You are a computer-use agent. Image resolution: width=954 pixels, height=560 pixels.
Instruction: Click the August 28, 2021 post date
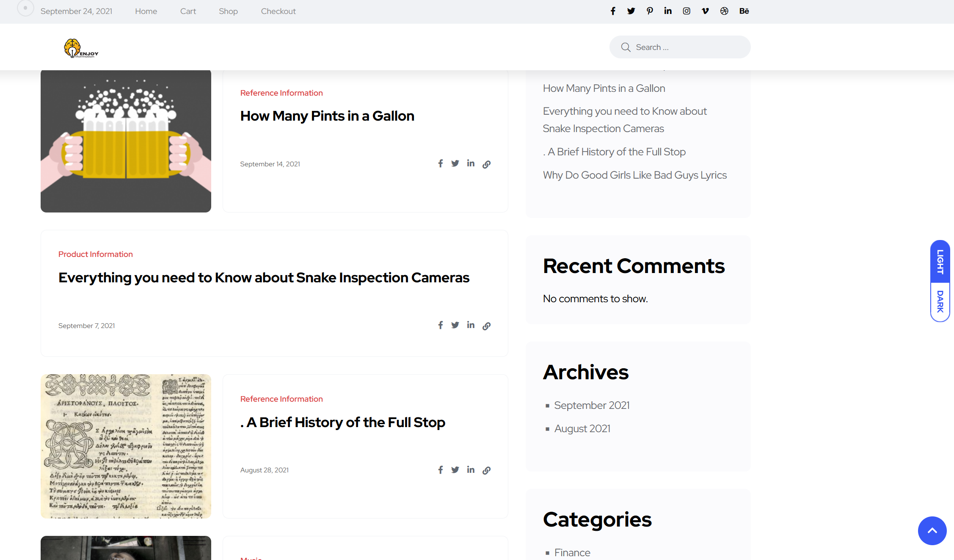point(264,470)
